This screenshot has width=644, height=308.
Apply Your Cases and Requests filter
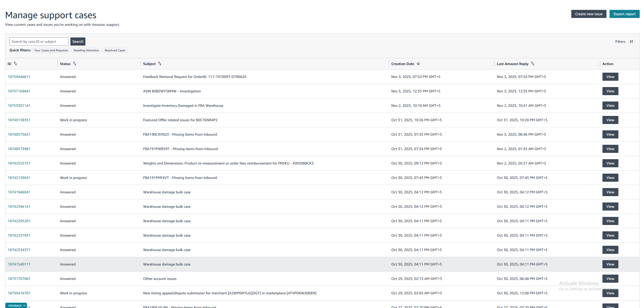(51, 50)
